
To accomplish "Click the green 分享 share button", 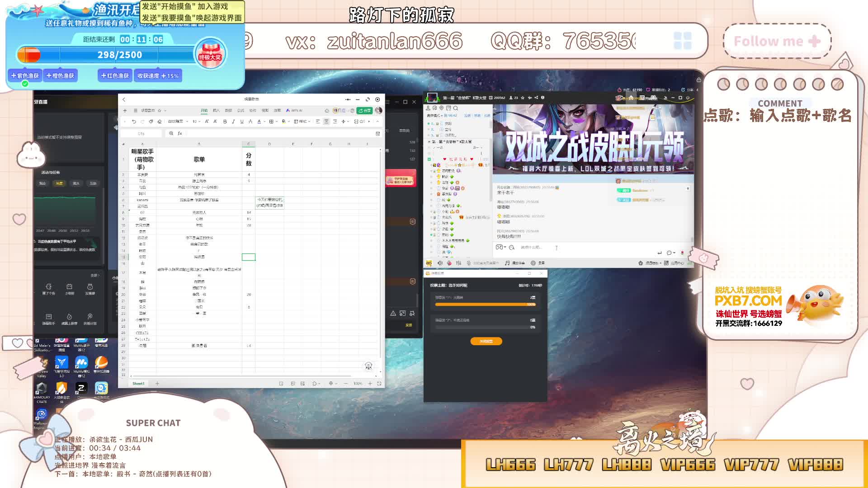I will [364, 110].
